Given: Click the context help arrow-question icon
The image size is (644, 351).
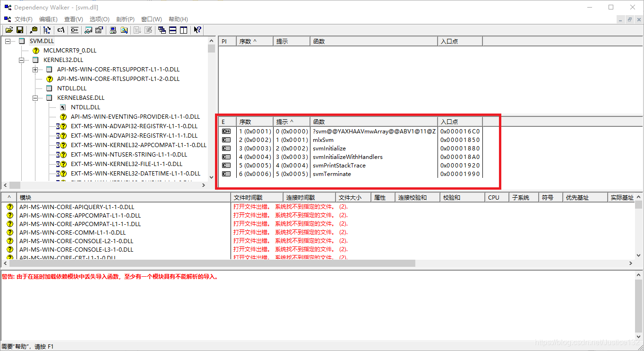Looking at the screenshot, I should [197, 30].
